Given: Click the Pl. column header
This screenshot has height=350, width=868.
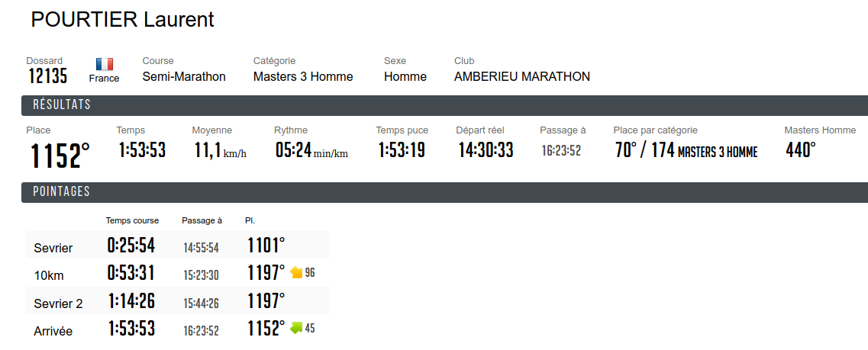Looking at the screenshot, I should click(250, 220).
